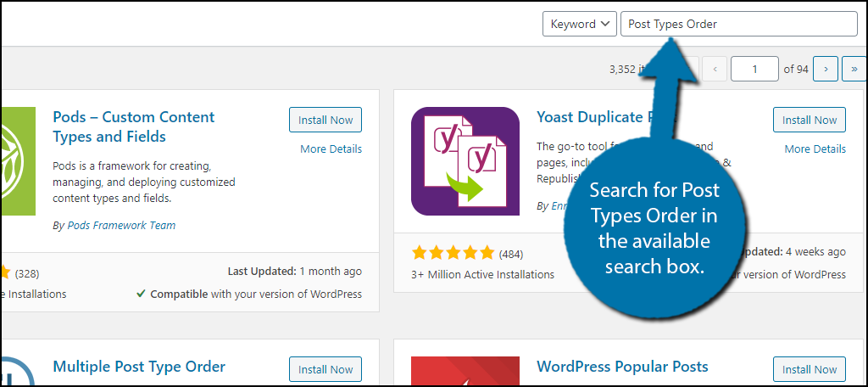The width and height of the screenshot is (868, 387).
Task: Click the disabled previous page button
Action: [715, 70]
